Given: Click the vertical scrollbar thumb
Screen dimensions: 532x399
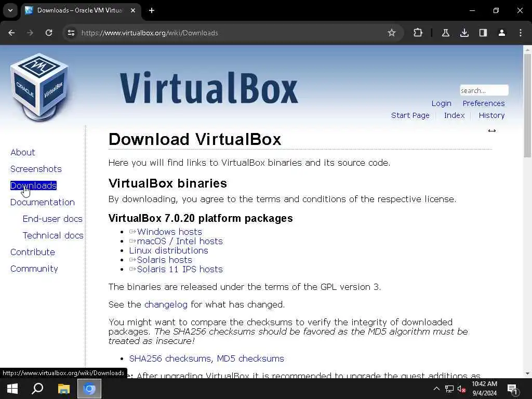Looking at the screenshot, I should [x=527, y=105].
